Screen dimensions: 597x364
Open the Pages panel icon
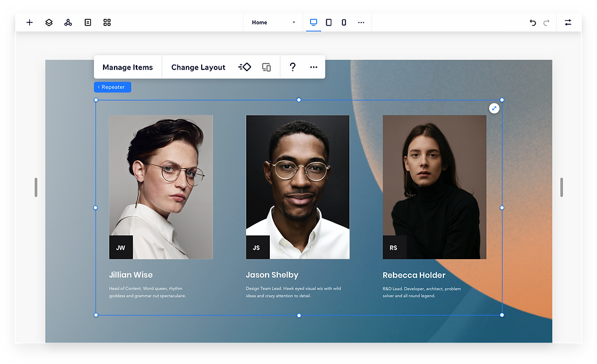[x=88, y=23]
